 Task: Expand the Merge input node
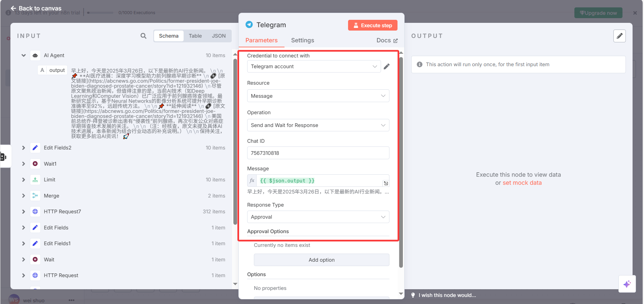(24, 196)
